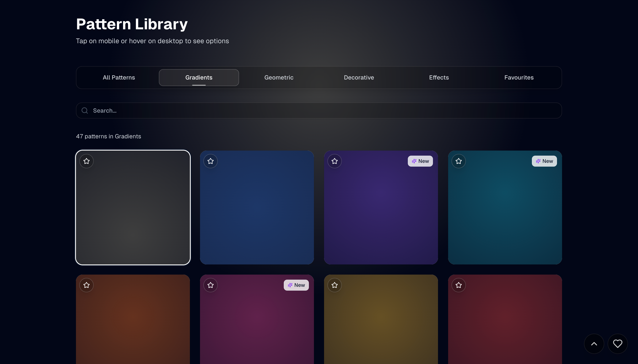
Task: Click the New badge on the purple pattern
Action: (x=420, y=161)
